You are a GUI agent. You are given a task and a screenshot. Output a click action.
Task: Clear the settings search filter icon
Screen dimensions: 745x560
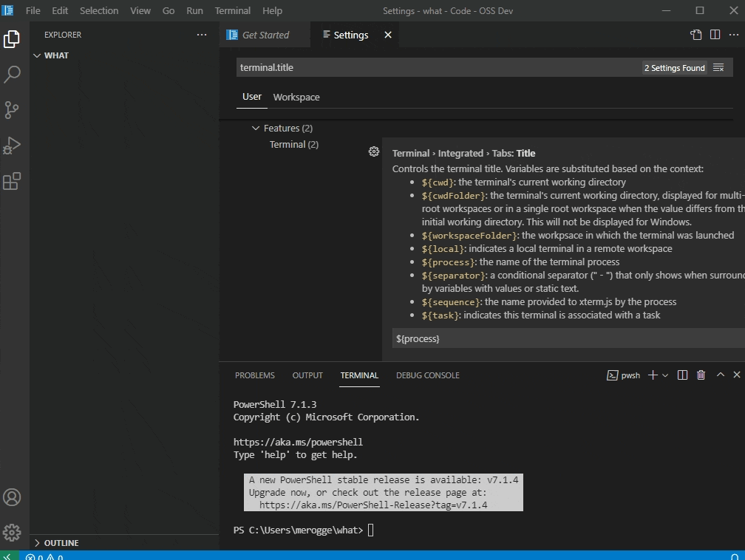coord(718,66)
